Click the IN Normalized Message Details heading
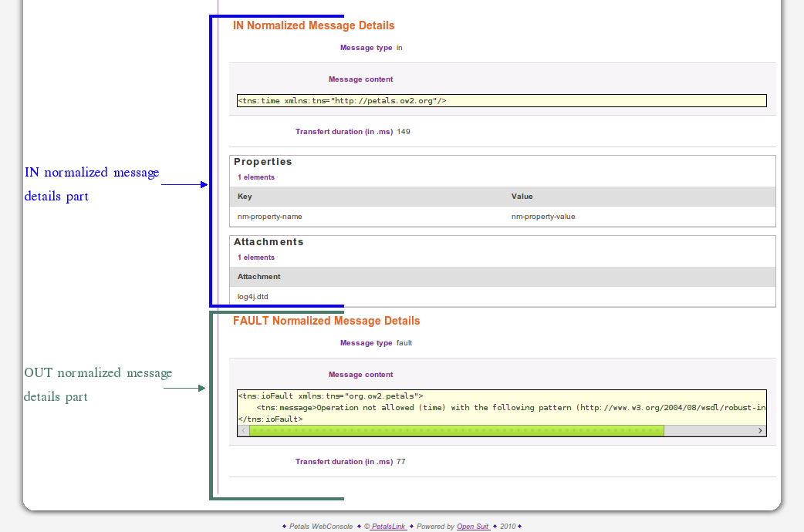 [313, 25]
